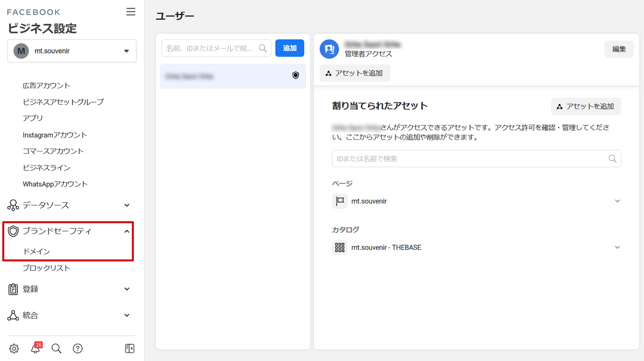The image size is (644, 361).
Task: Toggle the sidebar collapse panel icon
Action: pos(130,349)
